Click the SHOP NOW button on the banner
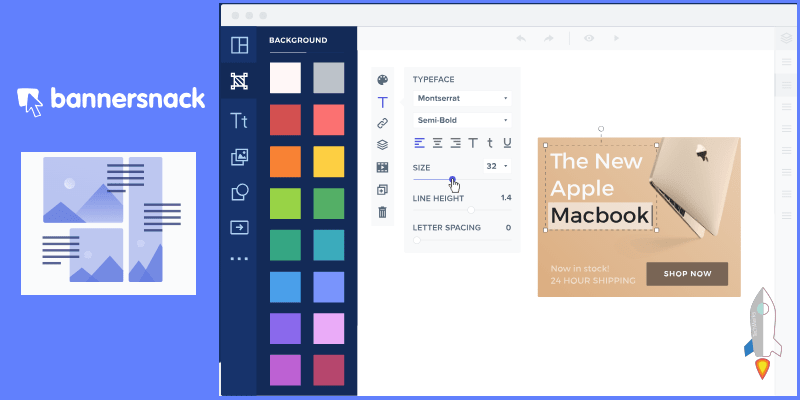The width and height of the screenshot is (800, 400). 687,274
